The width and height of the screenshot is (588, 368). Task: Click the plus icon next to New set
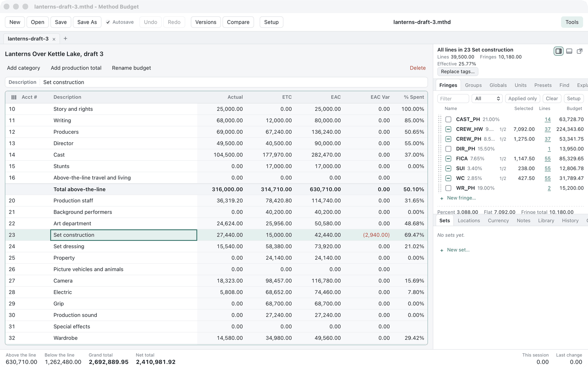point(442,250)
